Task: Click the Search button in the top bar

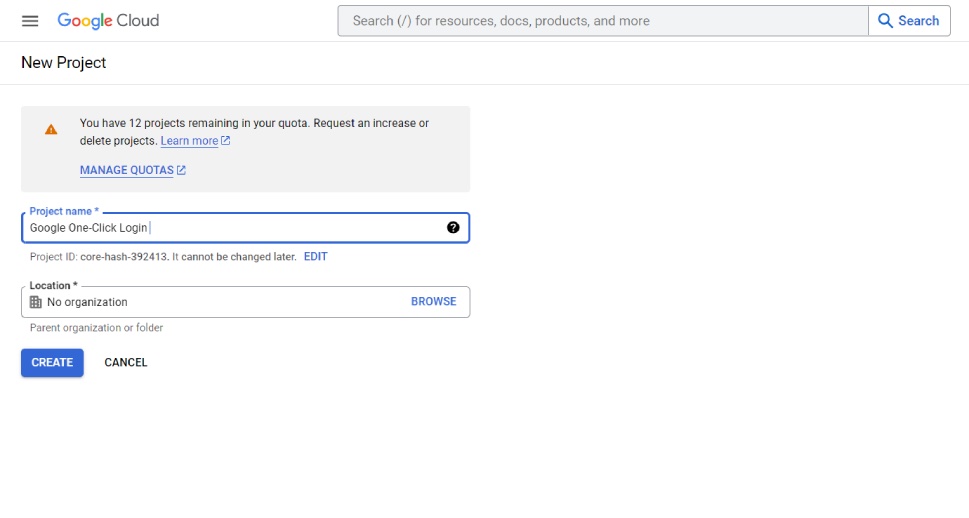Action: [909, 21]
